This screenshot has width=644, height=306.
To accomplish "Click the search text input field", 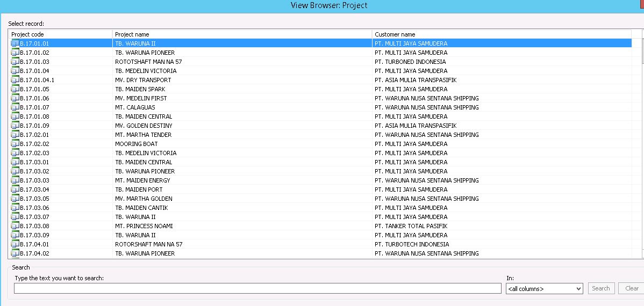I will pos(257,289).
